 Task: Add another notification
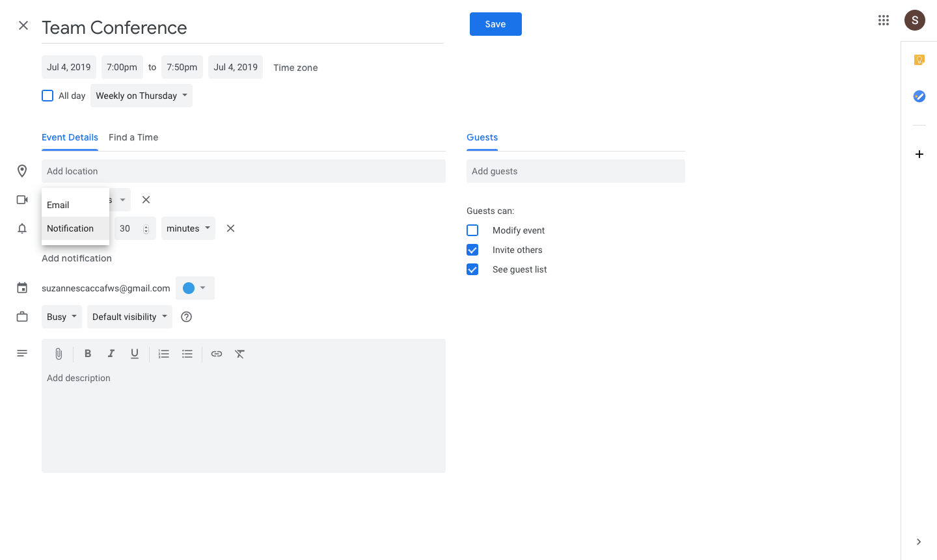pos(77,258)
